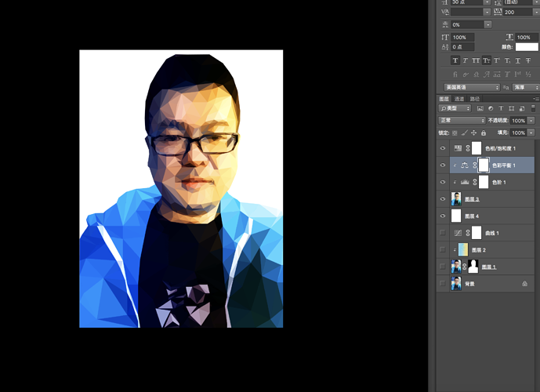
Task: Show the 曲线 1 layer
Action: coord(443,233)
